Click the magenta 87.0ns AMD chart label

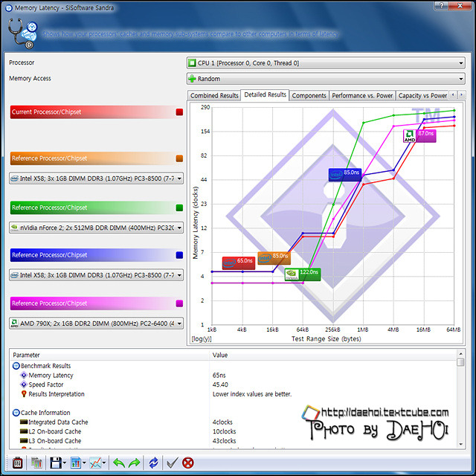[x=419, y=136]
